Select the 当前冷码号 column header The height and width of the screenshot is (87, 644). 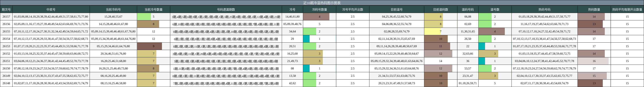113,9
